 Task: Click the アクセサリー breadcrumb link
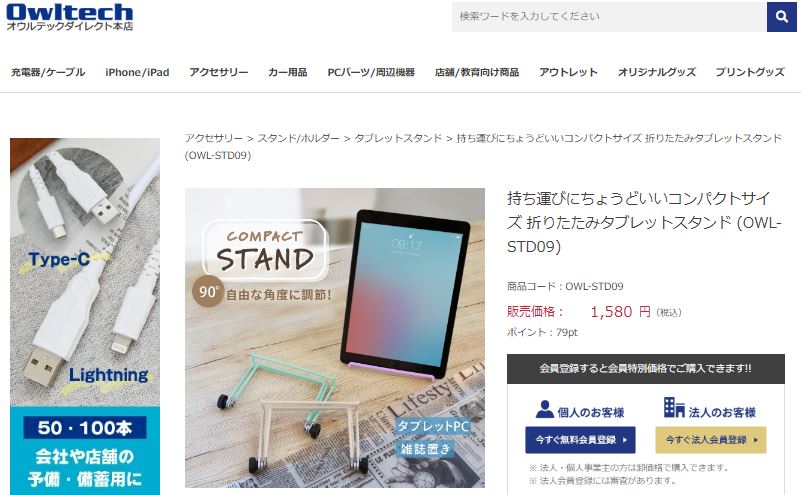click(214, 138)
